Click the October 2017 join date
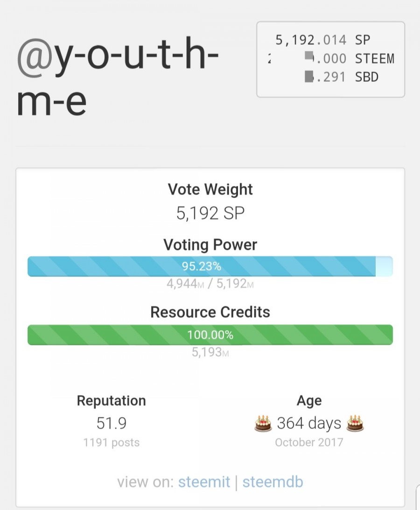 pyautogui.click(x=309, y=442)
